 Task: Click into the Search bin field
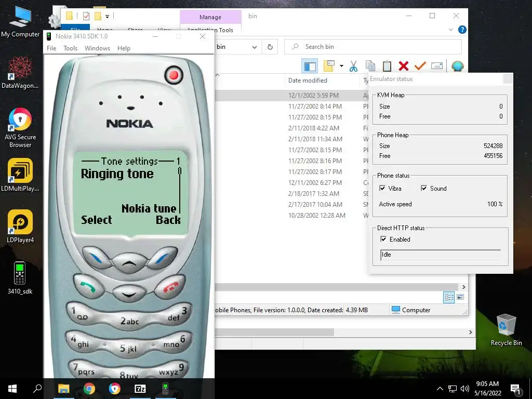click(x=373, y=47)
